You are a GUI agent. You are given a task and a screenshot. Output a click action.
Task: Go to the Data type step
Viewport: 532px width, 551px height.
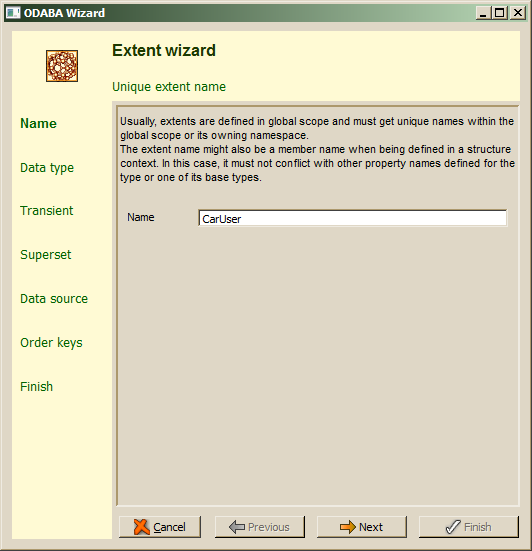[47, 168]
